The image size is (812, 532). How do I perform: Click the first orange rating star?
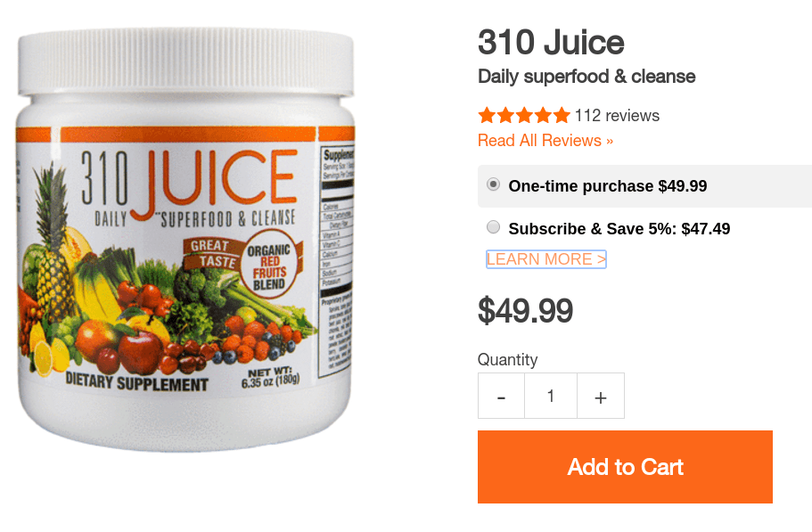[x=487, y=116]
